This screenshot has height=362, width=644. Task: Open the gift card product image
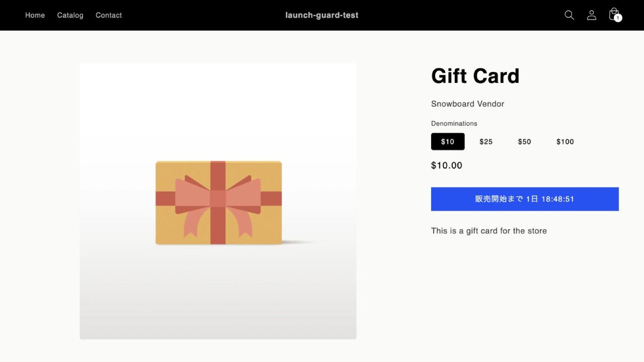point(218,201)
